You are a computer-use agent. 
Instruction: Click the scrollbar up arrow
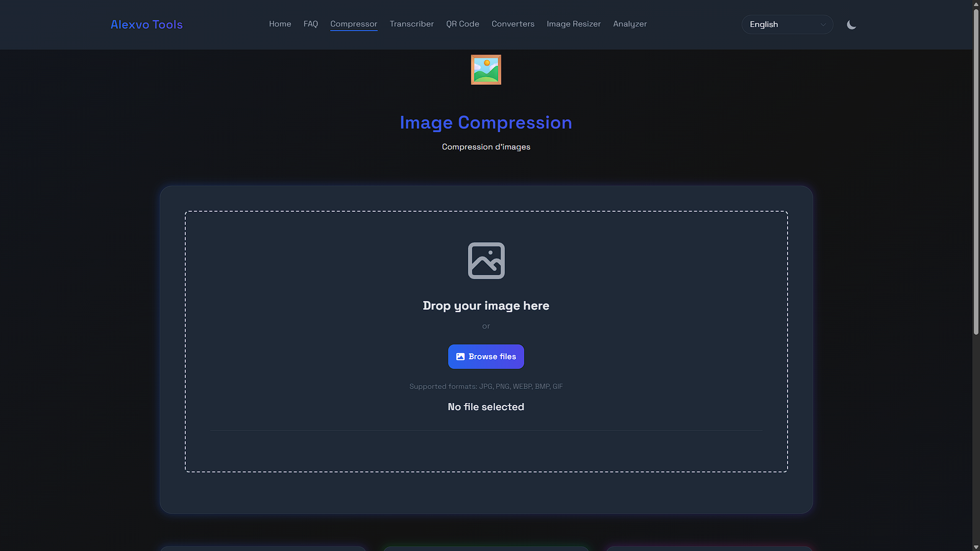point(975,4)
